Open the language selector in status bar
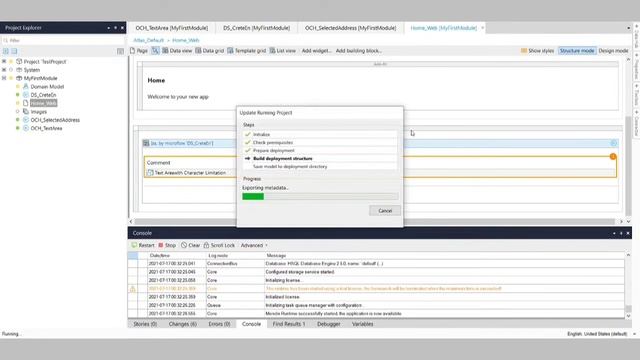This screenshot has height=360, width=640. (600, 333)
